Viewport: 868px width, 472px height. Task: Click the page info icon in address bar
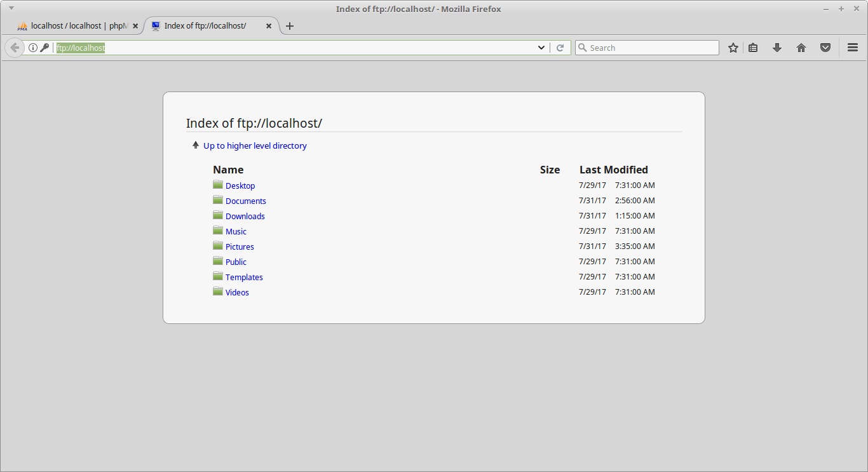coord(32,47)
